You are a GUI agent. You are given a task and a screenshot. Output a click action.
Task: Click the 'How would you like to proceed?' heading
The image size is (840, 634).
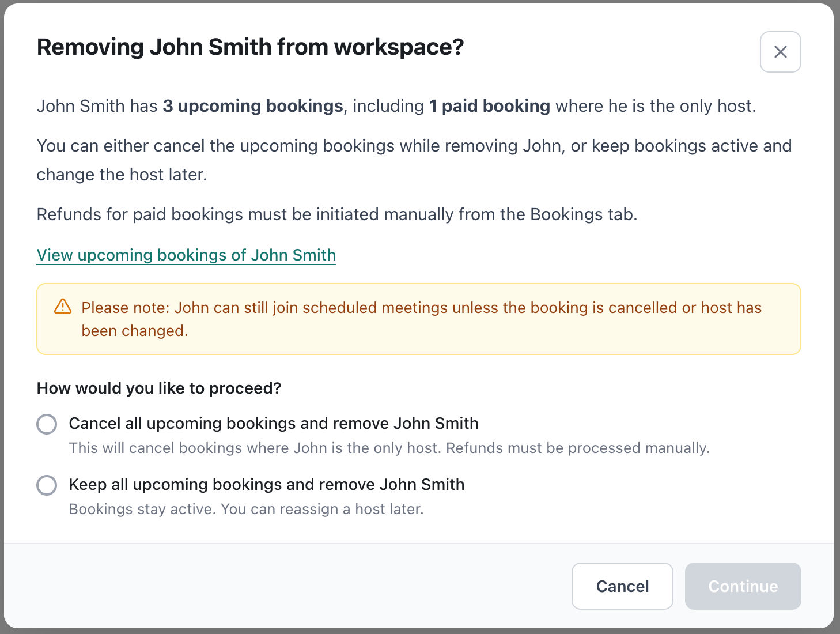(159, 388)
